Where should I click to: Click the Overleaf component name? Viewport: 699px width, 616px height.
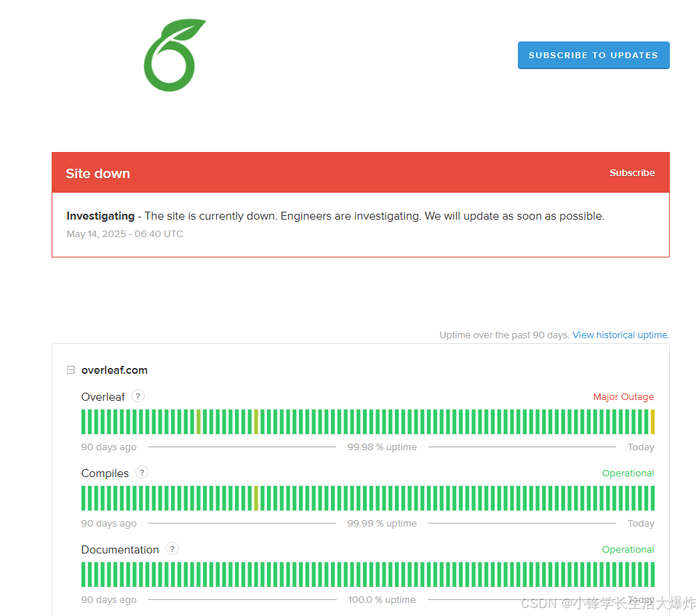(x=103, y=396)
